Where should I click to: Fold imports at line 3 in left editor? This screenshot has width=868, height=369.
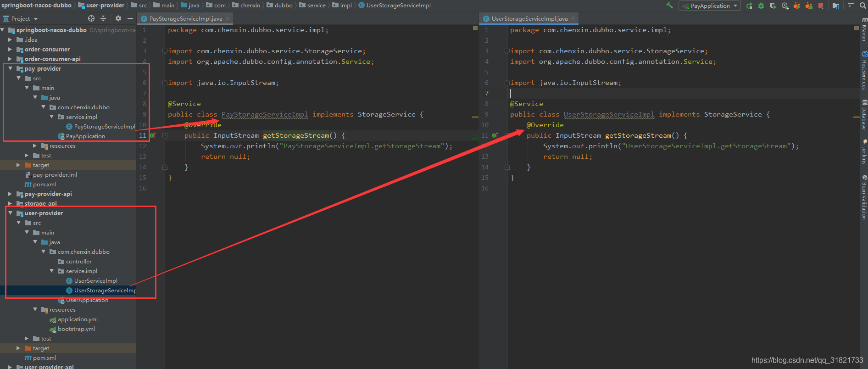(165, 51)
